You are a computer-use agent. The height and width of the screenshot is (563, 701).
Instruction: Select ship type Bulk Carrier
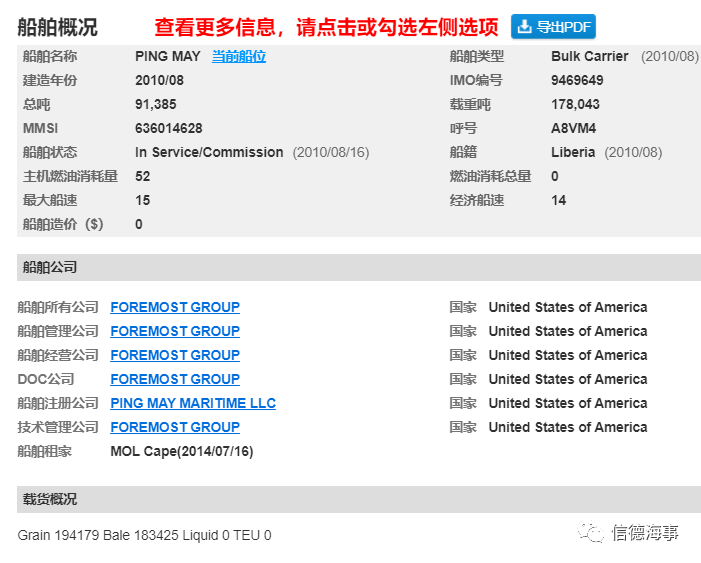pos(590,56)
